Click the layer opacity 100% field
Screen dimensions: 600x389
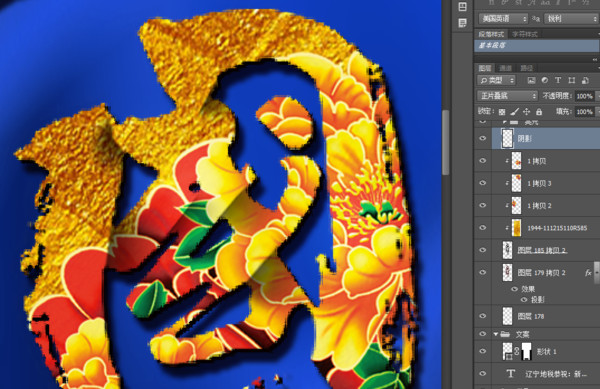tap(584, 96)
